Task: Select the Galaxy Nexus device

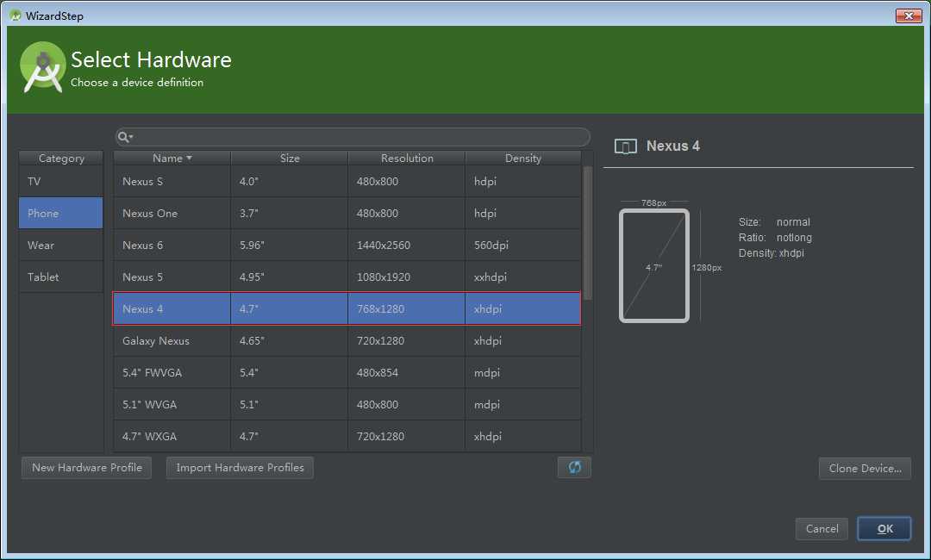Action: click(347, 340)
